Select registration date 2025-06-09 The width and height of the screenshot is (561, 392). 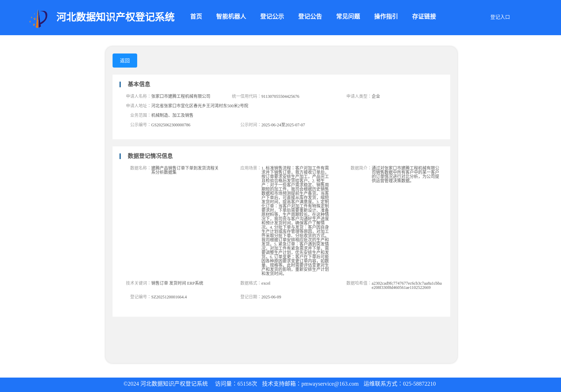pyautogui.click(x=271, y=297)
